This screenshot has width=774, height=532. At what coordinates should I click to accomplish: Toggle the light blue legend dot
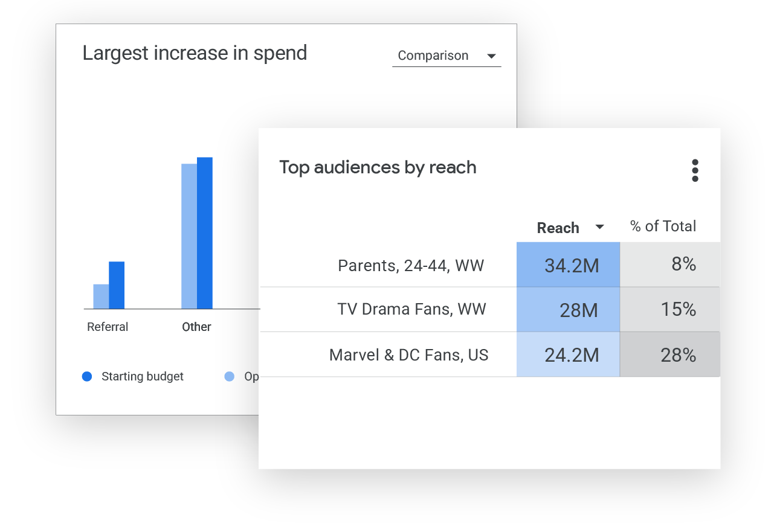pos(230,377)
